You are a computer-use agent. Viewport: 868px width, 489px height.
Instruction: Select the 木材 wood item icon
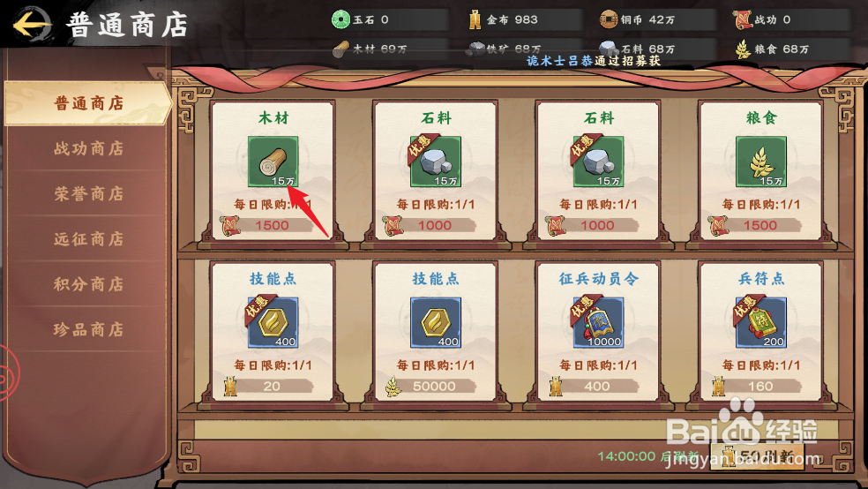pyautogui.click(x=273, y=162)
